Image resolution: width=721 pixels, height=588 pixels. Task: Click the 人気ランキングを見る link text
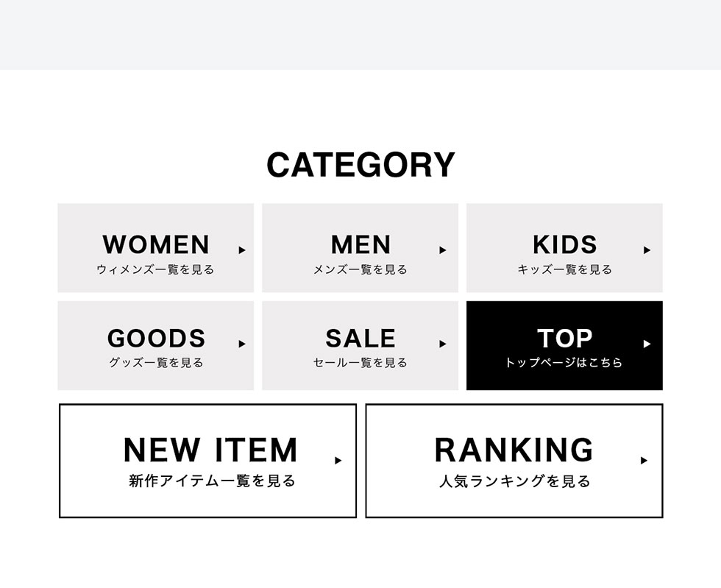515,482
